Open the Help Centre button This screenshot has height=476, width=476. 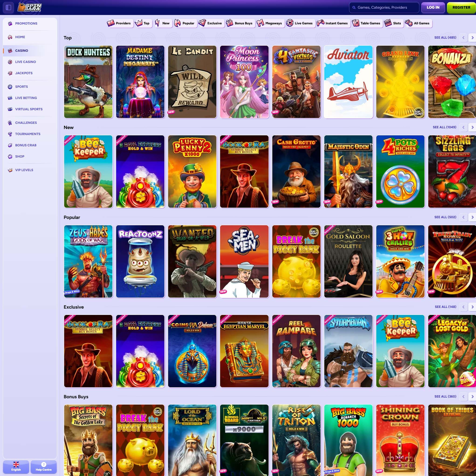(44, 466)
